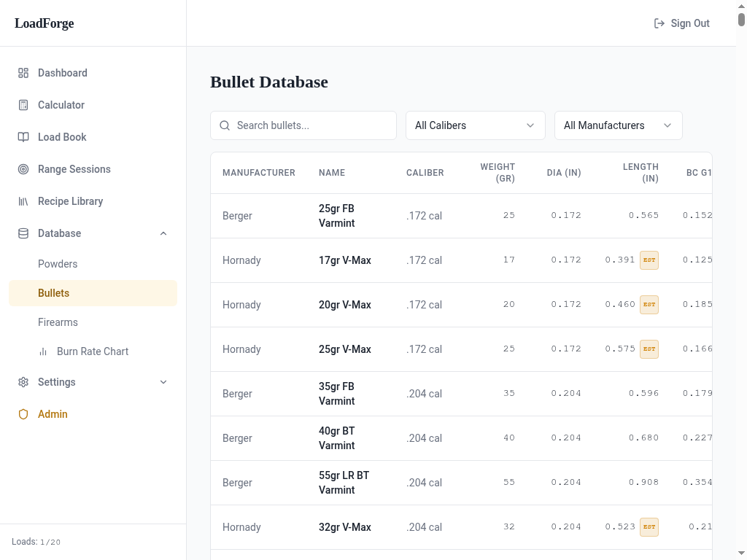The height and width of the screenshot is (560, 747).
Task: Click the Calculator icon in sidebar
Action: (23, 105)
